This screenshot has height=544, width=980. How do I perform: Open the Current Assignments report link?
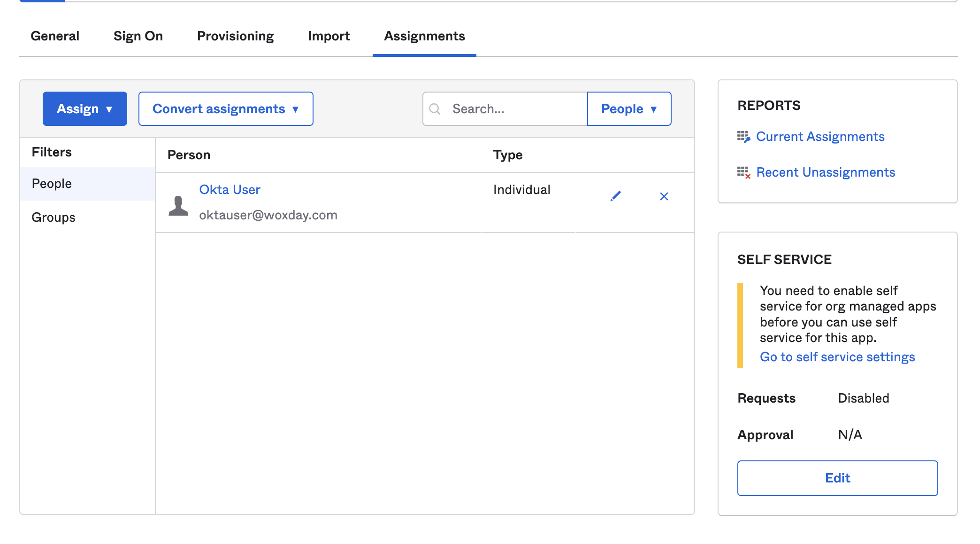(820, 137)
